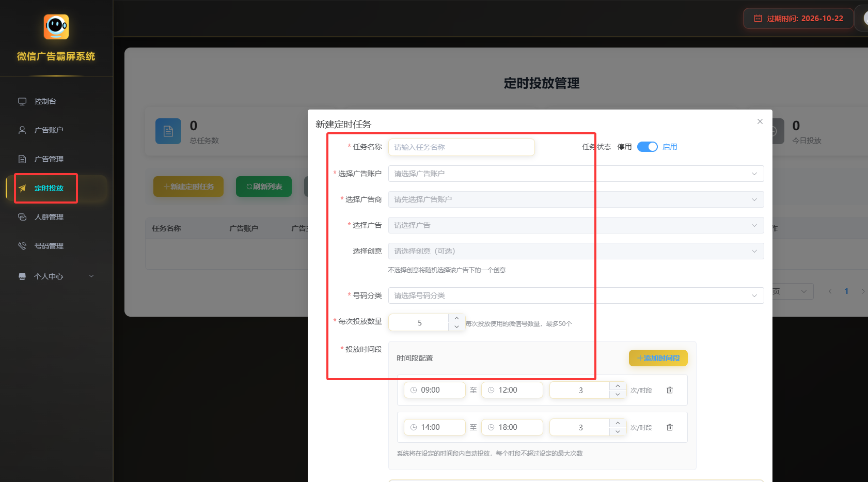Viewport: 868px width, 482px height.
Task: Click the 添加时间段 button
Action: pos(658,358)
